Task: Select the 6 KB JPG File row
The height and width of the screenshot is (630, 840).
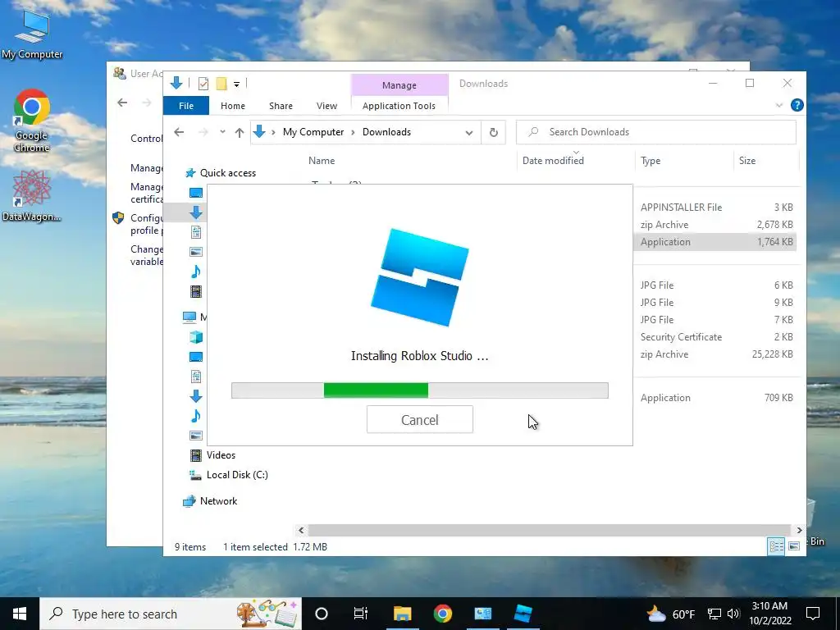Action: click(716, 285)
